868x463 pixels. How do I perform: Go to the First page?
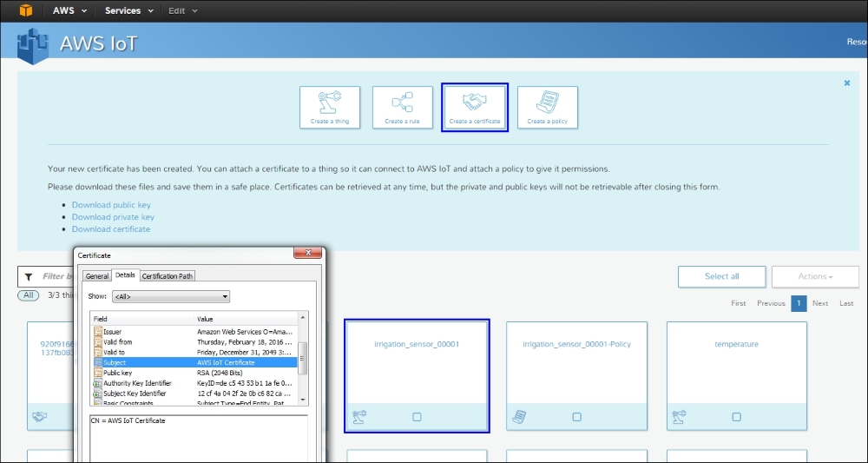(738, 303)
